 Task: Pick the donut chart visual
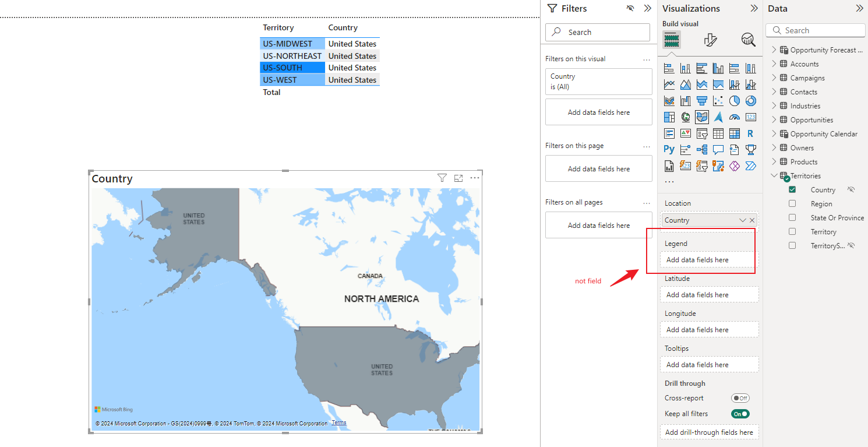pos(750,101)
